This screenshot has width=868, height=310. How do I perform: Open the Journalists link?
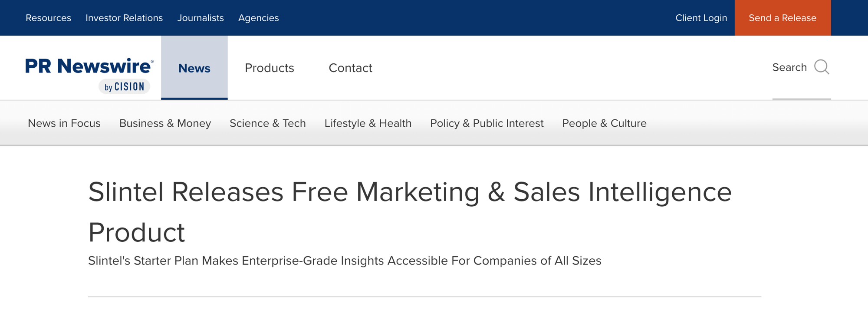201,18
